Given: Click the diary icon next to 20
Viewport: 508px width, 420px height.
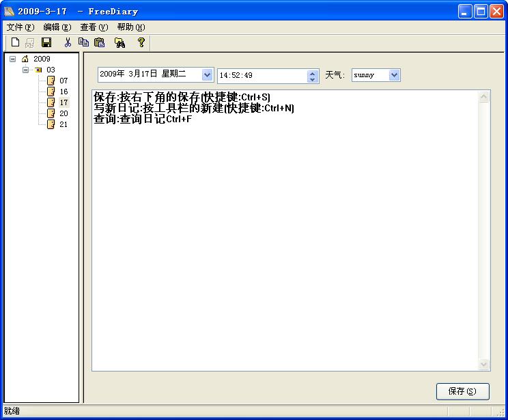Looking at the screenshot, I should click(x=51, y=113).
